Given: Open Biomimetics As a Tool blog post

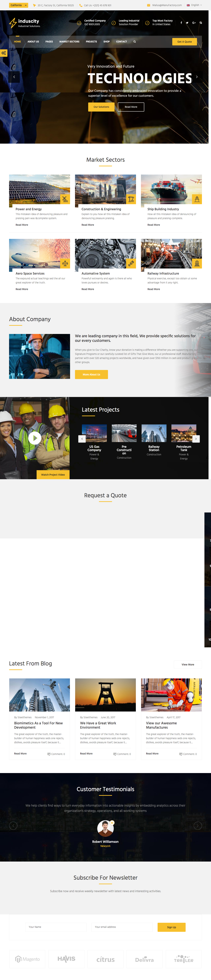Looking at the screenshot, I should [38, 725].
